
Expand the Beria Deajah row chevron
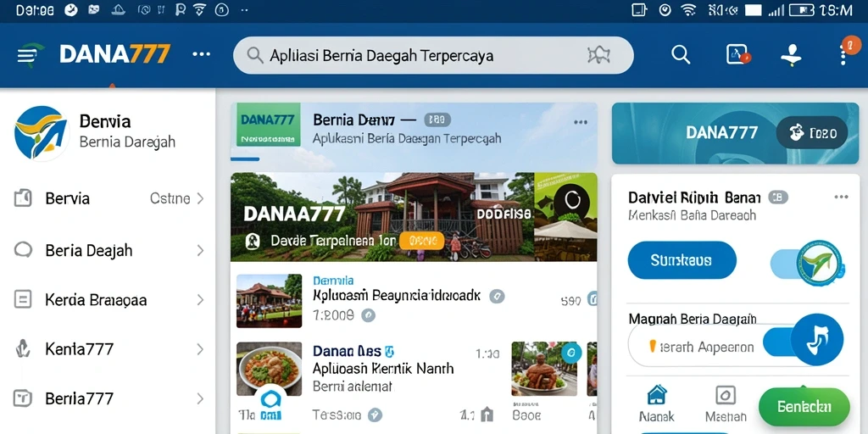tap(200, 250)
